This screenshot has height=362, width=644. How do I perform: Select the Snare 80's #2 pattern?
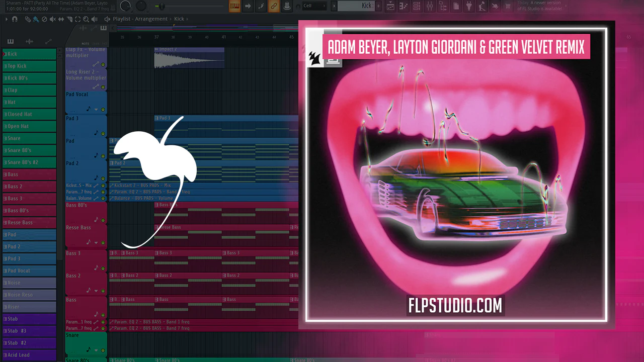click(x=29, y=162)
